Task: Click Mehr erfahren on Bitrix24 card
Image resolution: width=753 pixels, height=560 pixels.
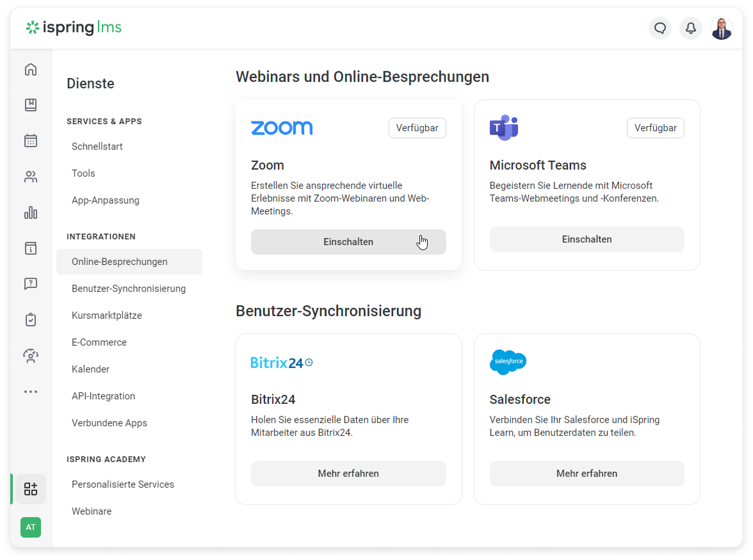Action: 348,474
